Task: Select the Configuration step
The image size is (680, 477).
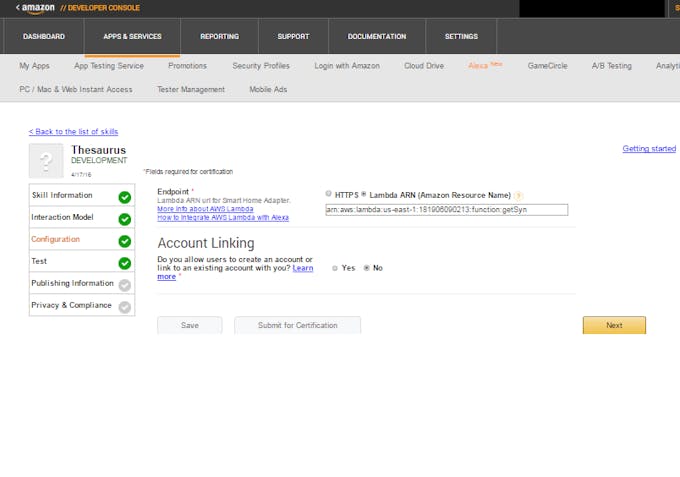Action: [82, 239]
